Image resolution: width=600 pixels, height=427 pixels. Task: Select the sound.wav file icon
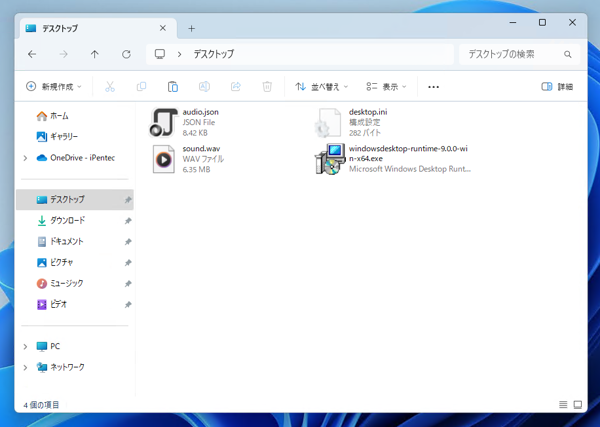pyautogui.click(x=163, y=159)
